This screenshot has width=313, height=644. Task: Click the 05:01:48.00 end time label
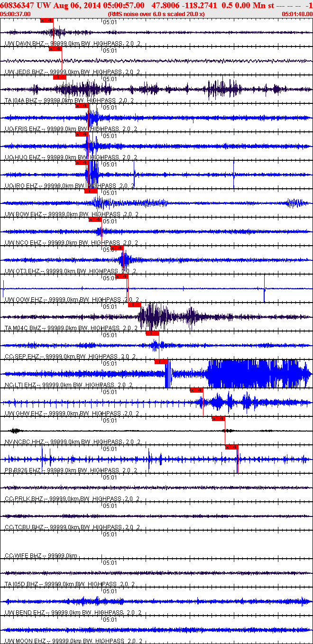pos(296,14)
